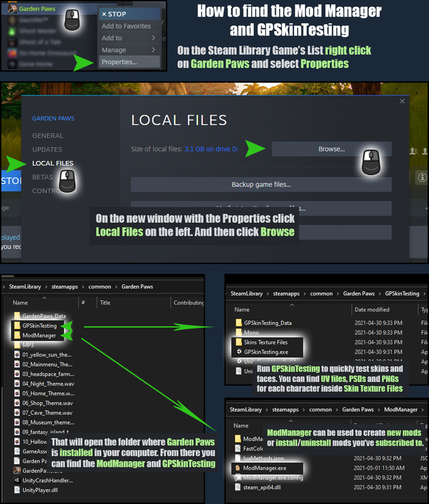Sort by the Date modified column header

372,309
